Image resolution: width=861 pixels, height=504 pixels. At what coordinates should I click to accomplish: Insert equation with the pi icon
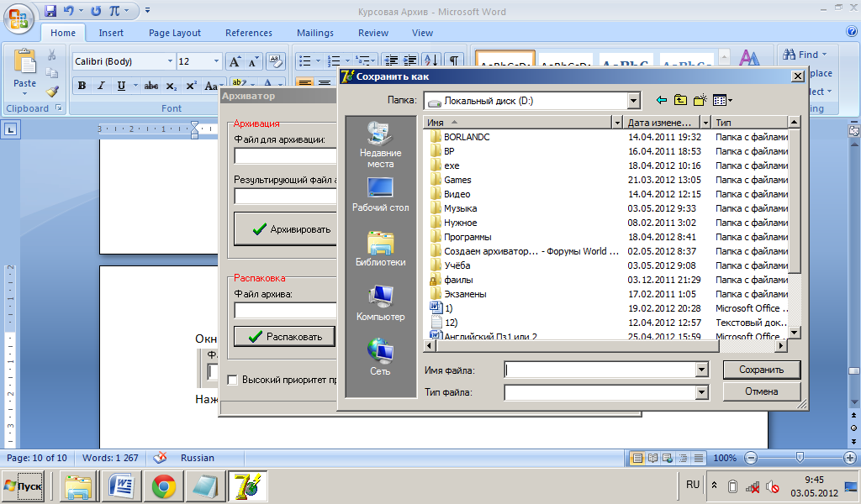pos(114,10)
